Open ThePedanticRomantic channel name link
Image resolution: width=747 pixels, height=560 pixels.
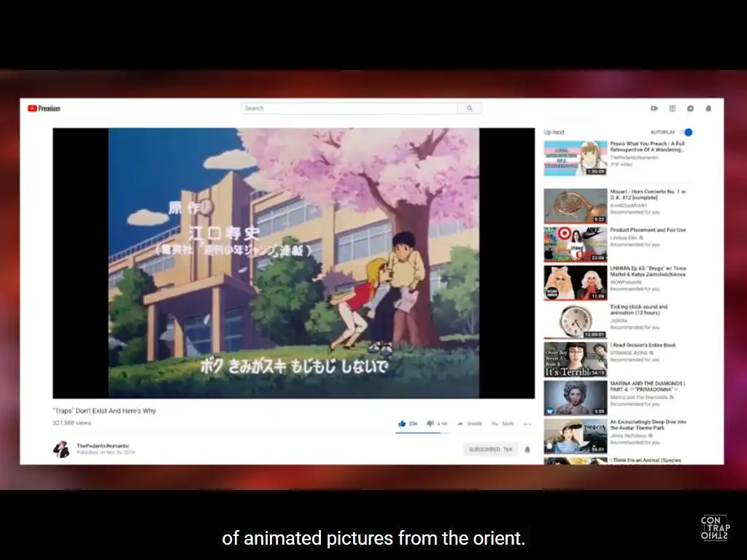(x=103, y=446)
